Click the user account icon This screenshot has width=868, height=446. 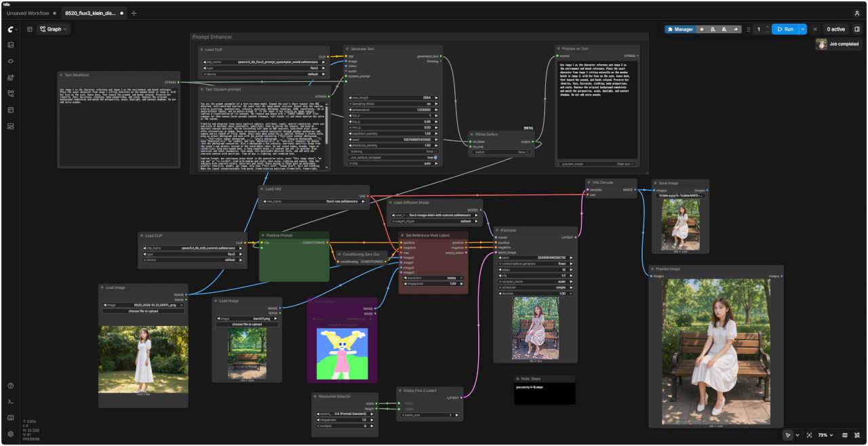pos(857,13)
